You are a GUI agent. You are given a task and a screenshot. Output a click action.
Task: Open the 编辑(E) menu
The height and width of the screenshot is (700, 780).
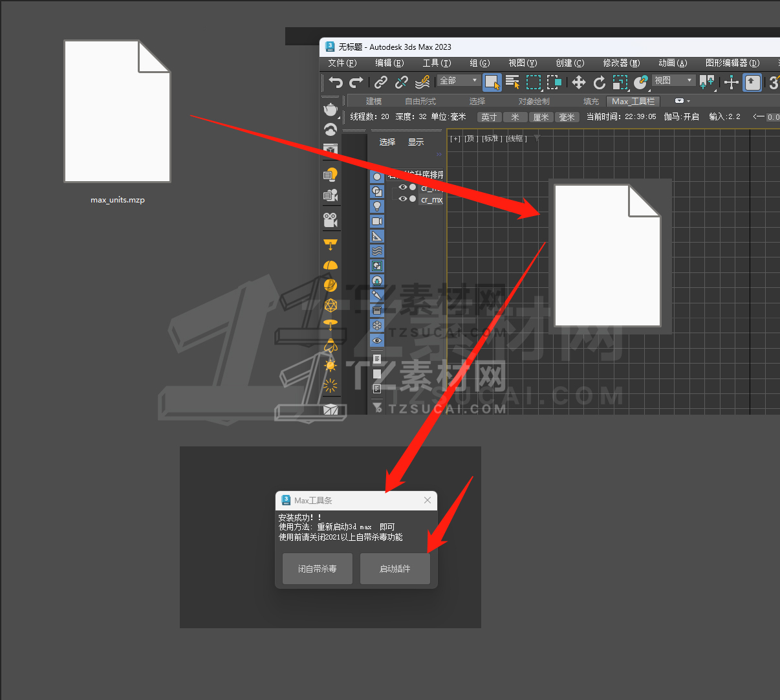389,63
